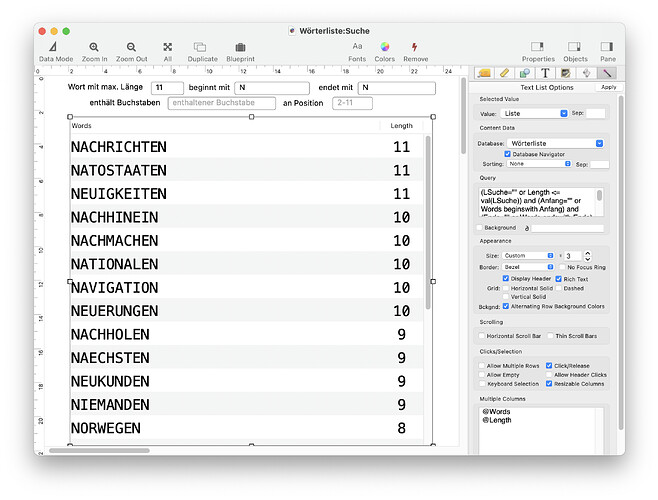
Task: Select the NAVIGATION row
Action: 247,287
